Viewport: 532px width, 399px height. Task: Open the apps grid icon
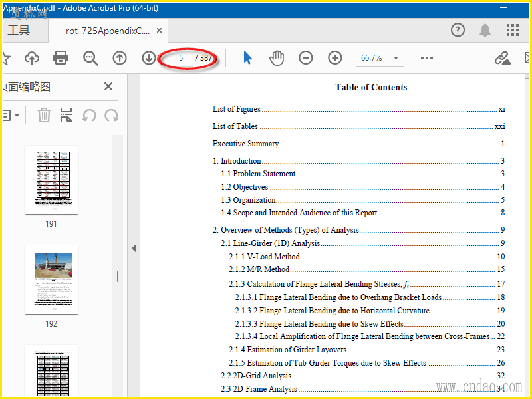513,30
